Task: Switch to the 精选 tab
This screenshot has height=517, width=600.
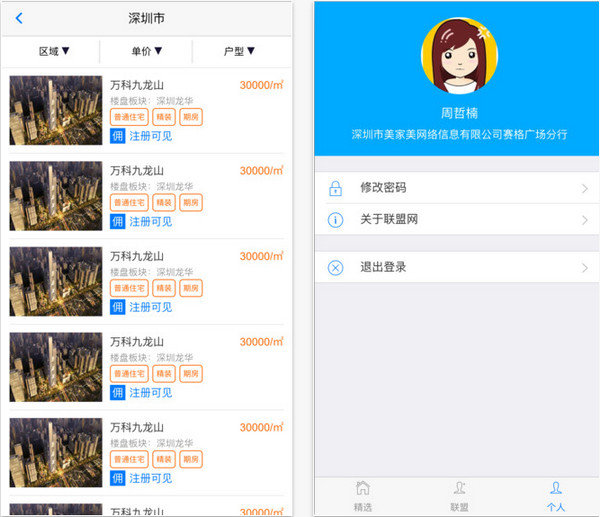Action: pos(363,496)
